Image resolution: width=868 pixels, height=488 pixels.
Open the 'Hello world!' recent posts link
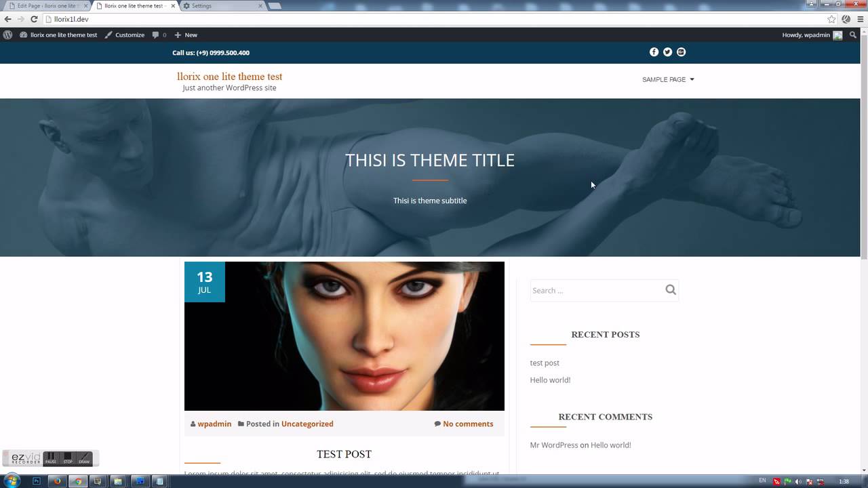[x=550, y=380]
